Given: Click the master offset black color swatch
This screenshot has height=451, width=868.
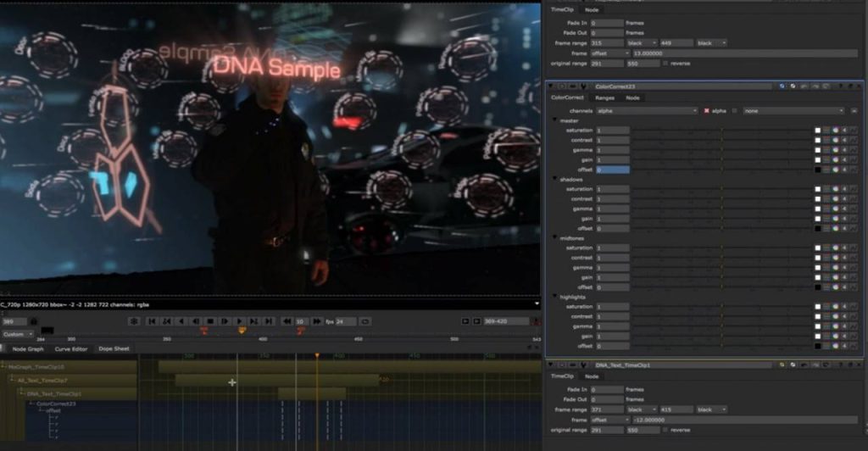Looking at the screenshot, I should [x=817, y=170].
